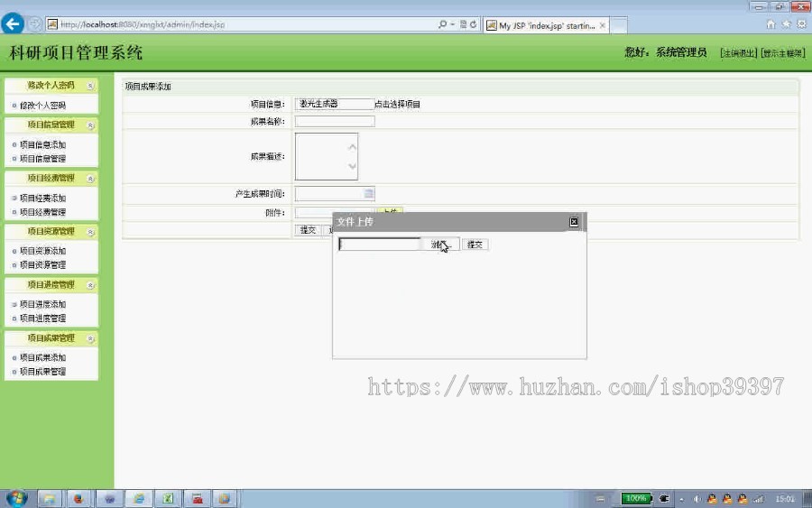Click the network signal tray icon
The width and height of the screenshot is (812, 508).
click(759, 499)
